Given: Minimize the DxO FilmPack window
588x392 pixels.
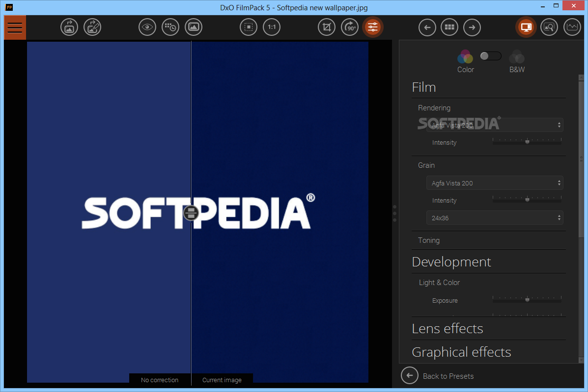Looking at the screenshot, I should pos(543,6).
